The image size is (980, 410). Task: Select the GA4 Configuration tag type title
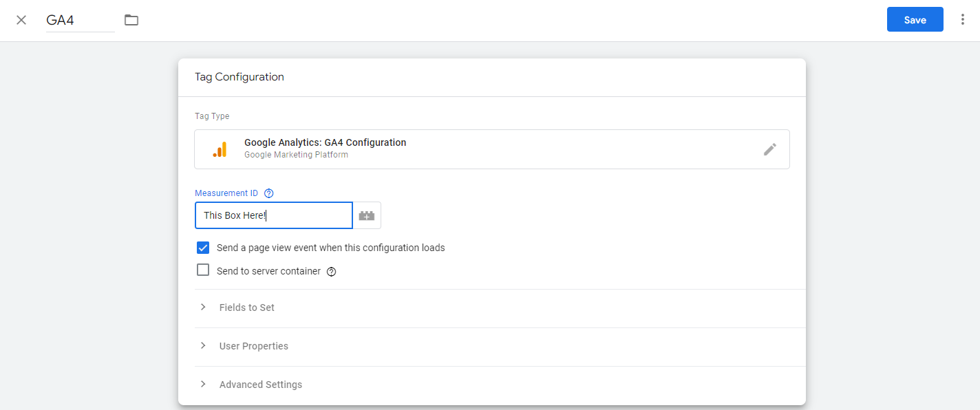pos(325,142)
